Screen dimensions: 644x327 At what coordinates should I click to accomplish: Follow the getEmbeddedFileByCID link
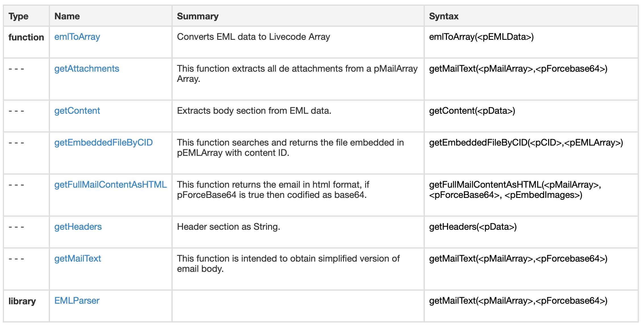click(103, 143)
